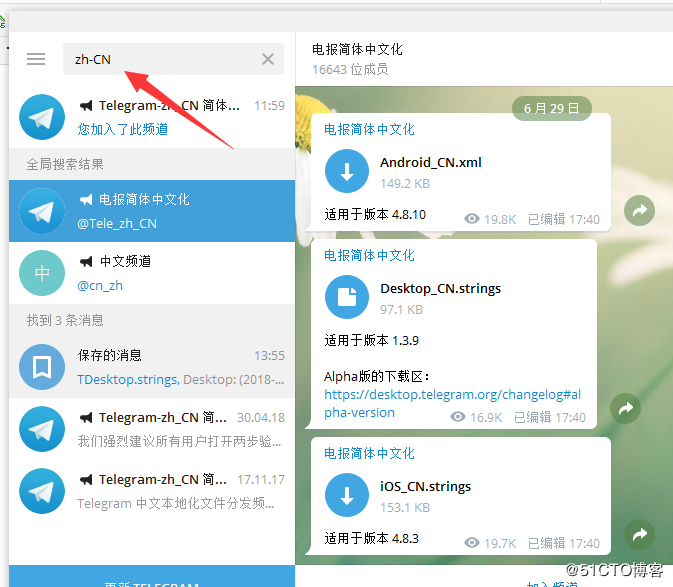
Task: Click the 153.1 KB file size
Action: click(405, 508)
